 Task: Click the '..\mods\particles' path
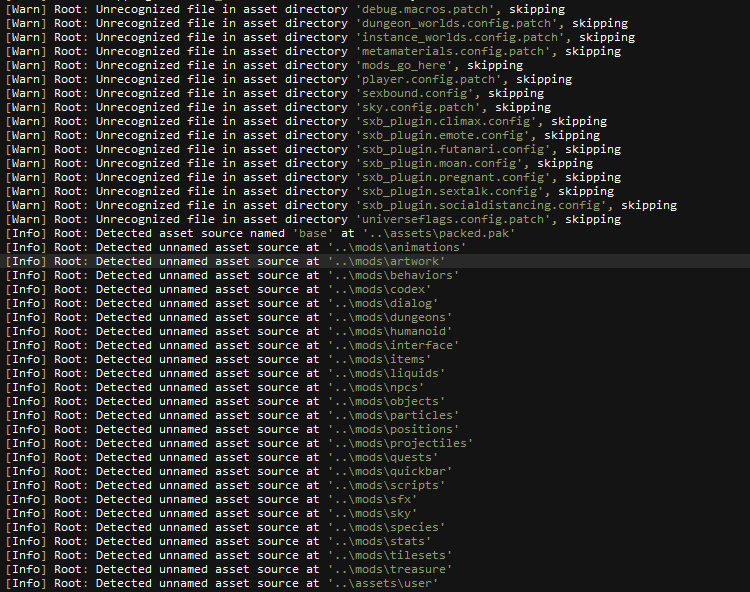[x=393, y=415]
